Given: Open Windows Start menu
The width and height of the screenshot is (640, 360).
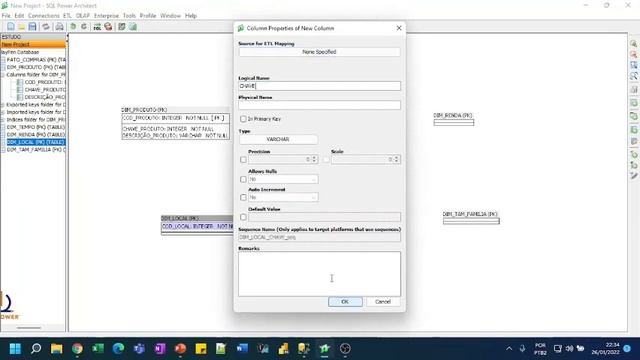Looking at the screenshot, I should tap(15, 349).
